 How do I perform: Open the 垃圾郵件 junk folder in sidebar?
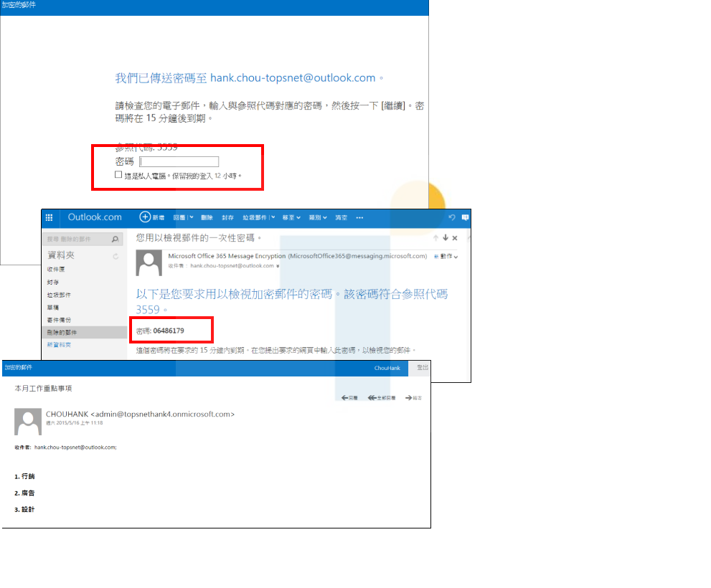[x=59, y=295]
